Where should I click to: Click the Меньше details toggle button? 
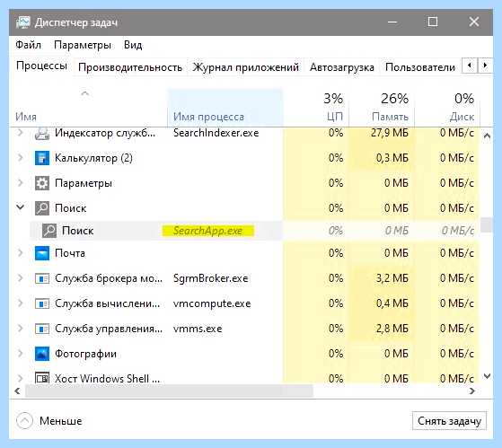[49, 421]
